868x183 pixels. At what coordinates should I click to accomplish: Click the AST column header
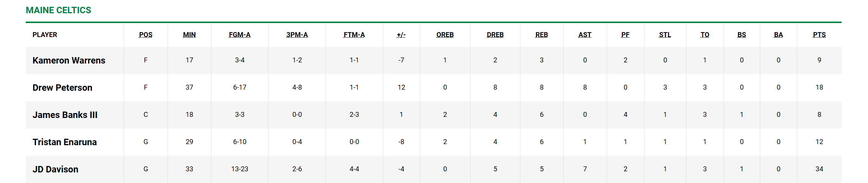tap(585, 35)
